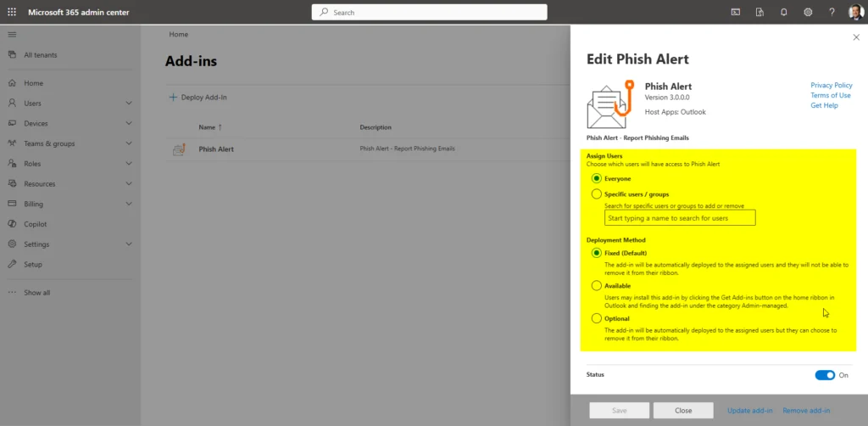Click the help question mark icon

pyautogui.click(x=832, y=13)
